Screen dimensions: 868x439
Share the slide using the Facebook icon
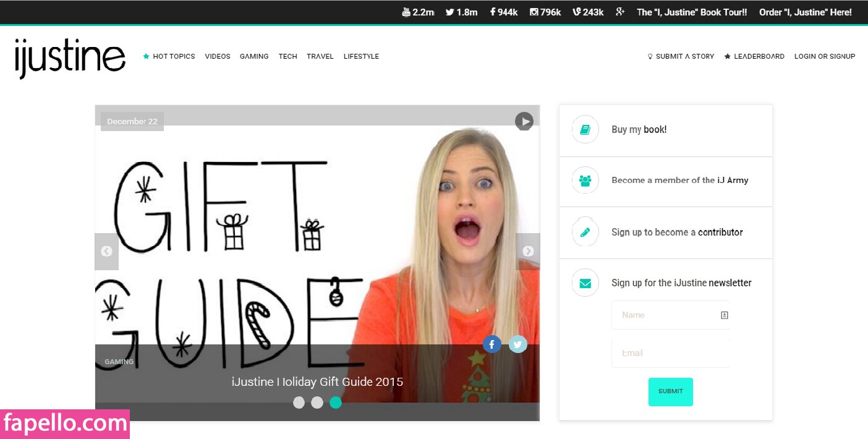[491, 344]
